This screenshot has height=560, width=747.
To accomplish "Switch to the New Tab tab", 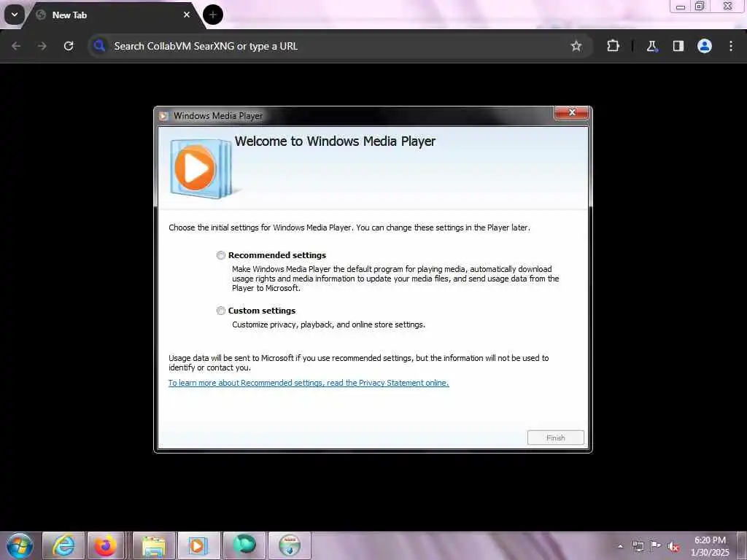I will coord(112,15).
